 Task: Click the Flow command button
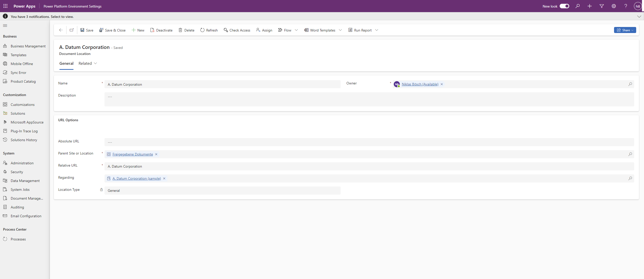285,30
